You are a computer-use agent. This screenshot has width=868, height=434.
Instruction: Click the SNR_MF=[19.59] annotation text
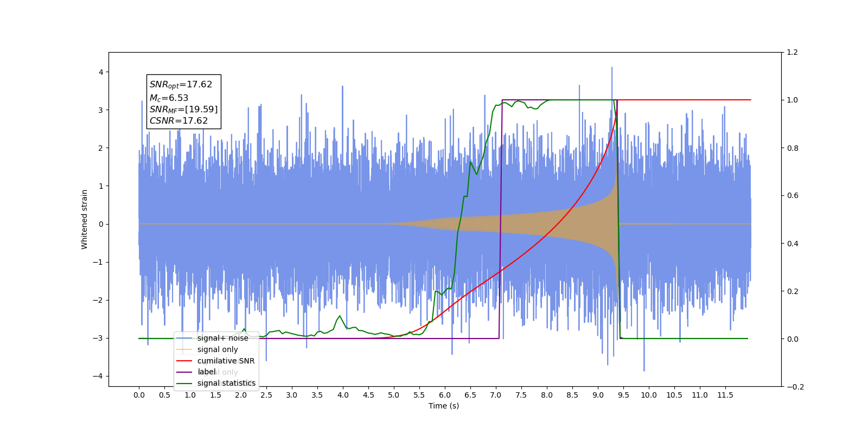click(183, 110)
